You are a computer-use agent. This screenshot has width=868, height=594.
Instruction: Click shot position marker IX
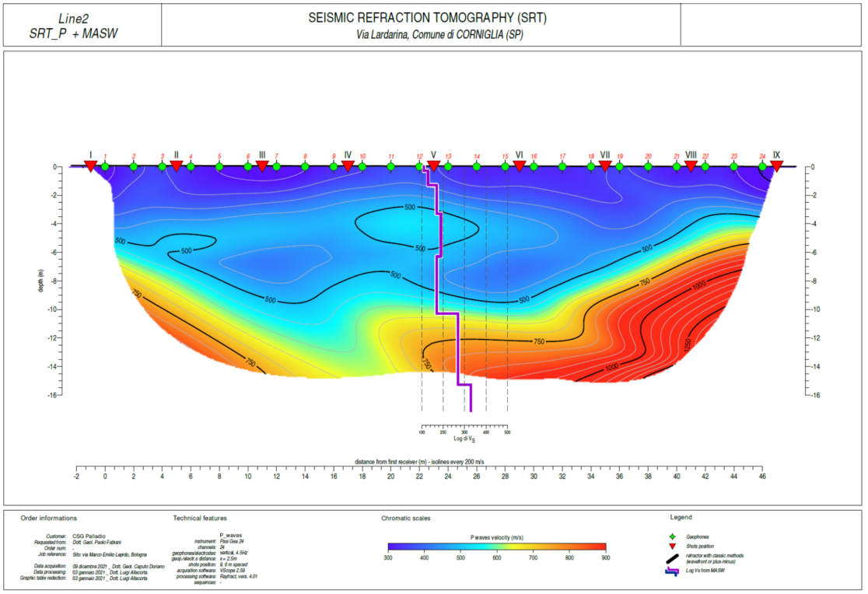(x=777, y=166)
